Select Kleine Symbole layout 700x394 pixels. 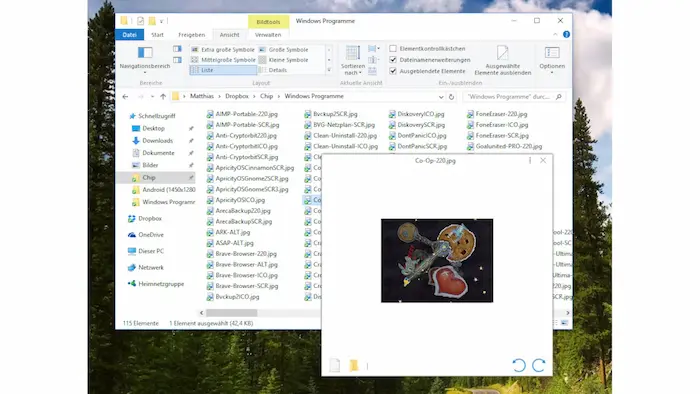click(283, 60)
